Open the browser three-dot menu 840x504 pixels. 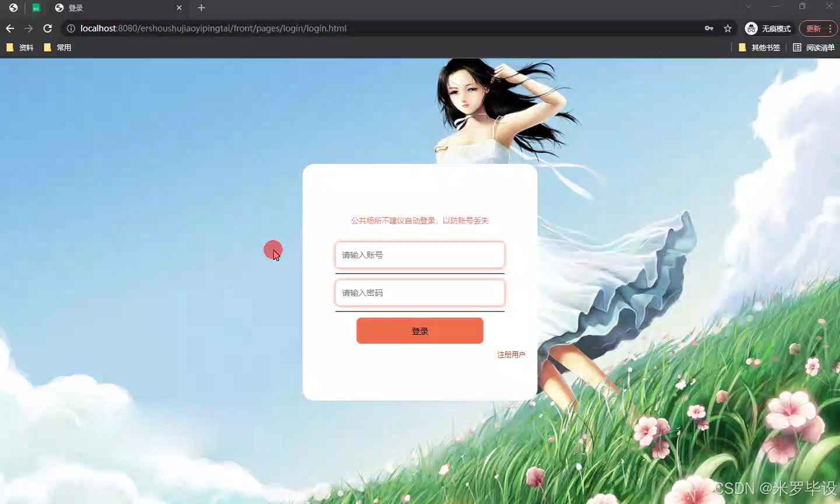pyautogui.click(x=830, y=29)
